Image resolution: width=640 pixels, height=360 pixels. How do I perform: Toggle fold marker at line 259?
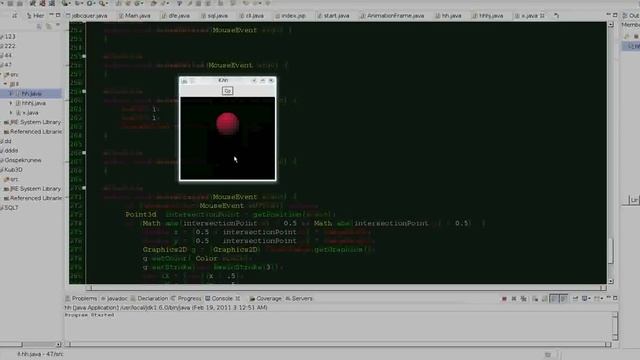pyautogui.click(x=84, y=91)
